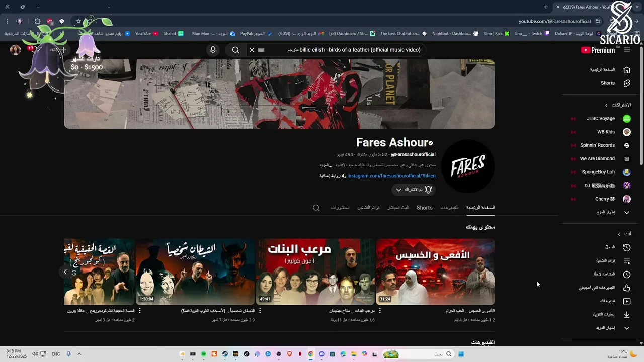Expand the 'You' section header arrow
This screenshot has width=644, height=362.
619,234
